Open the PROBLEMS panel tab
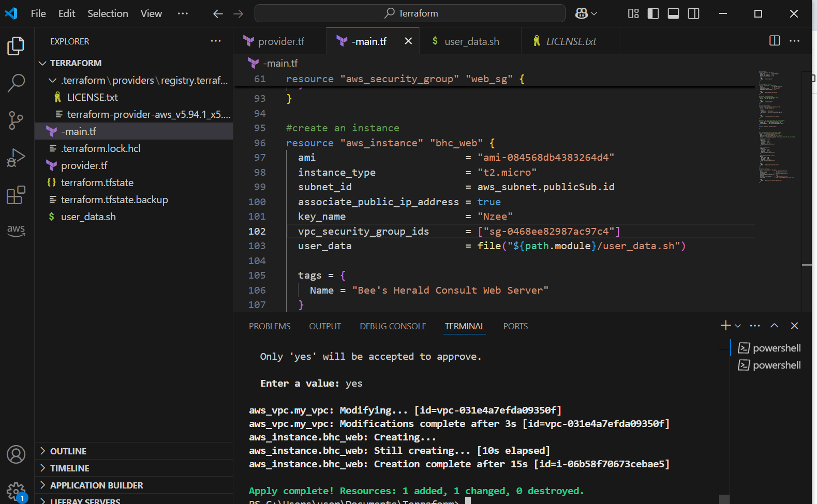This screenshot has width=817, height=504. tap(270, 326)
